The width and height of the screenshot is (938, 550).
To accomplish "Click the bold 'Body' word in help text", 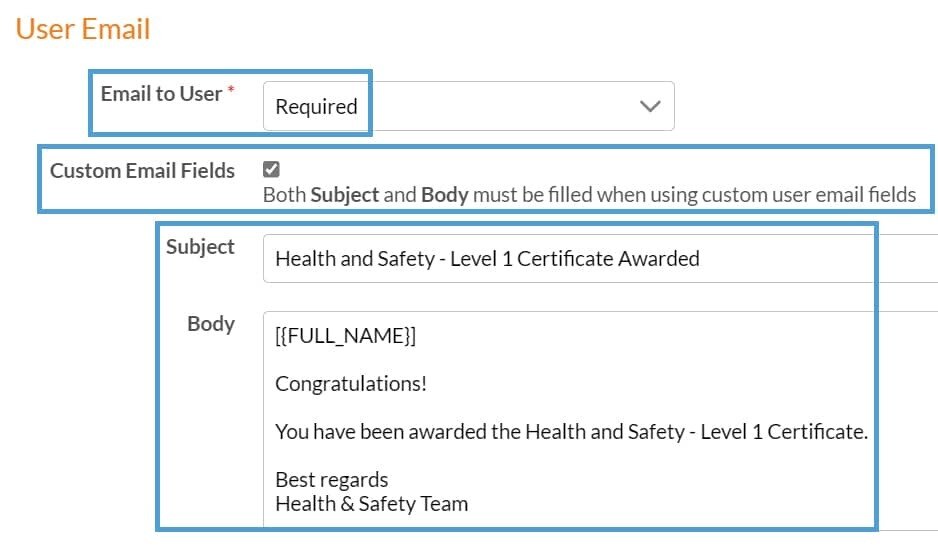I will pyautogui.click(x=444, y=195).
